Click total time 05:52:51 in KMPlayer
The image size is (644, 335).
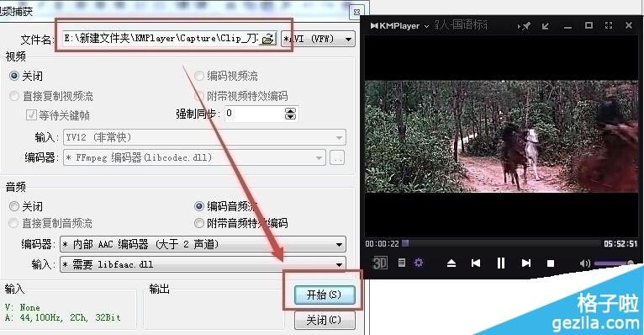point(620,244)
